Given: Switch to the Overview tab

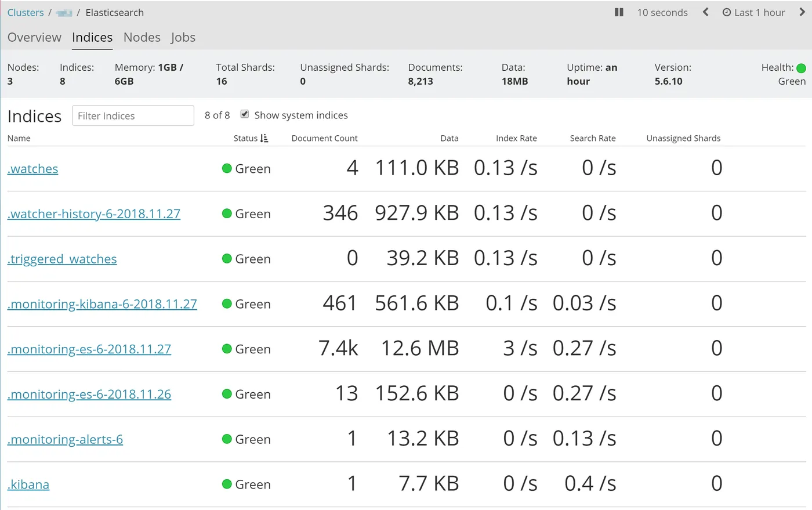Looking at the screenshot, I should click(34, 37).
